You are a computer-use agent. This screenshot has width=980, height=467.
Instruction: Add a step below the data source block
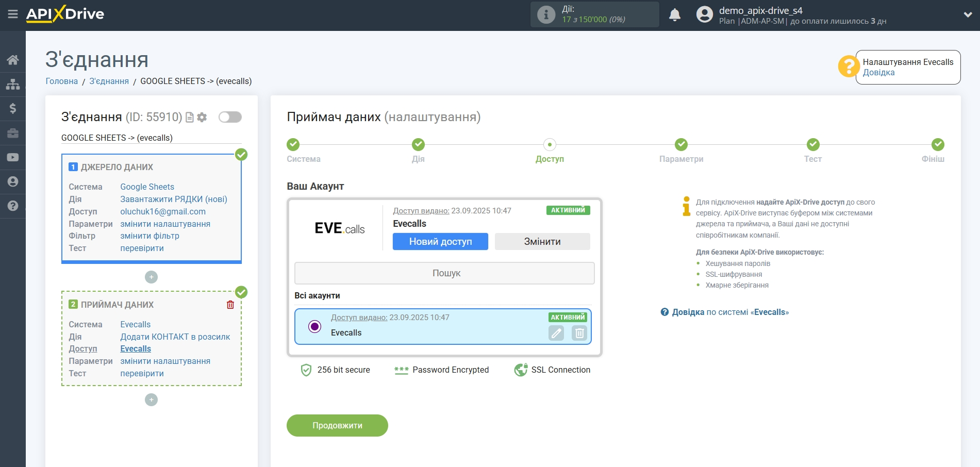click(x=151, y=277)
